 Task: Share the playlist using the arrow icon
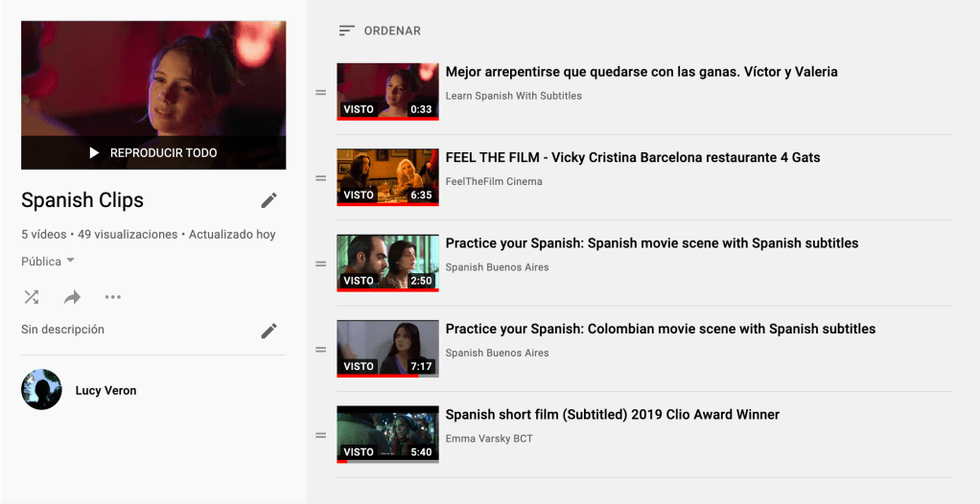click(72, 297)
